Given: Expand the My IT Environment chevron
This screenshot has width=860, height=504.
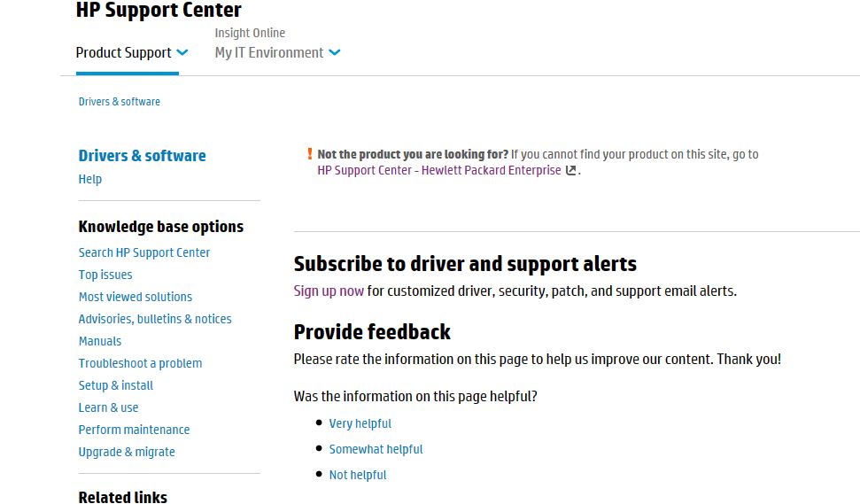Looking at the screenshot, I should click(335, 52).
